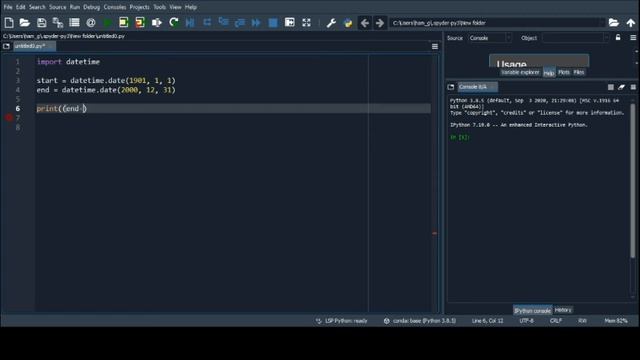Select the untitled0.py editor tab

point(34,46)
